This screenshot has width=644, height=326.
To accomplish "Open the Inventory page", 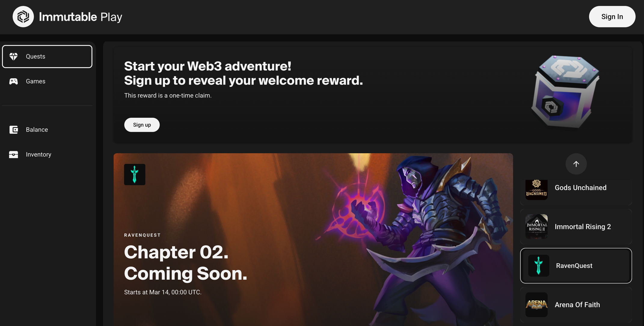I will coord(47,154).
